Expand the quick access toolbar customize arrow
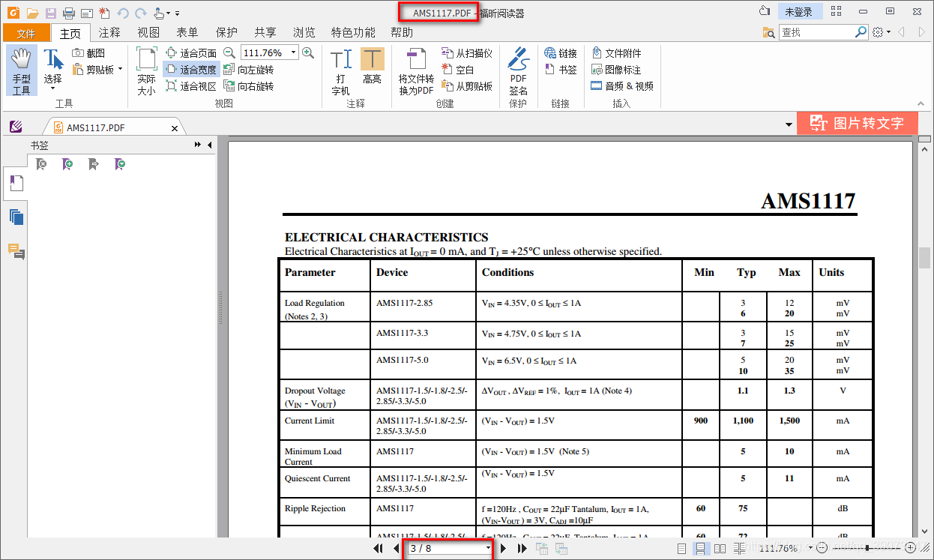The image size is (934, 560). pos(178,13)
